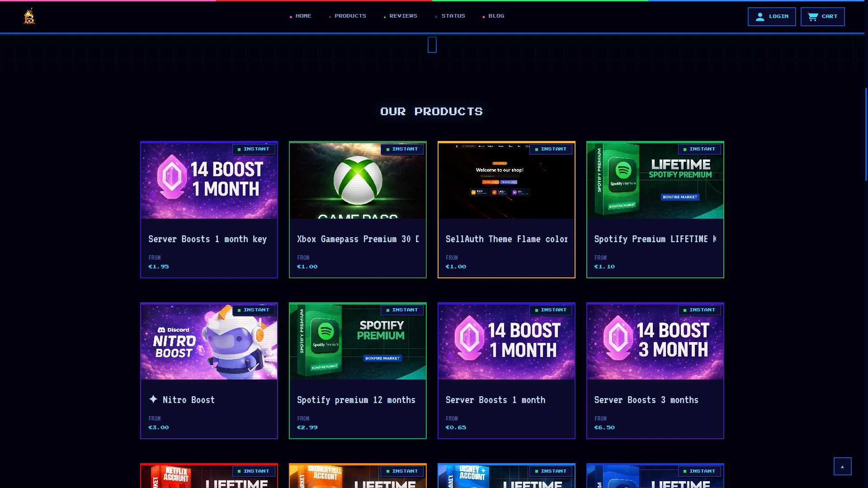Open the Status page
Viewport: 868px width, 488px height.
coord(450,16)
